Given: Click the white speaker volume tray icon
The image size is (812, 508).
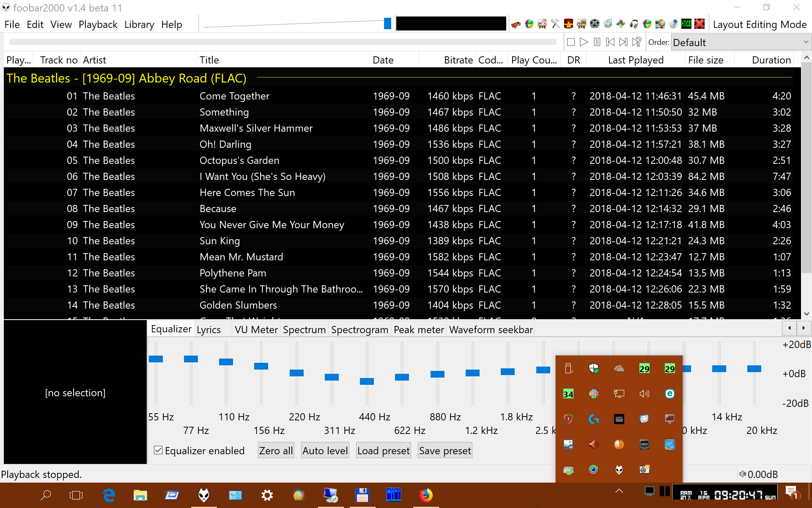Looking at the screenshot, I should [x=645, y=394].
